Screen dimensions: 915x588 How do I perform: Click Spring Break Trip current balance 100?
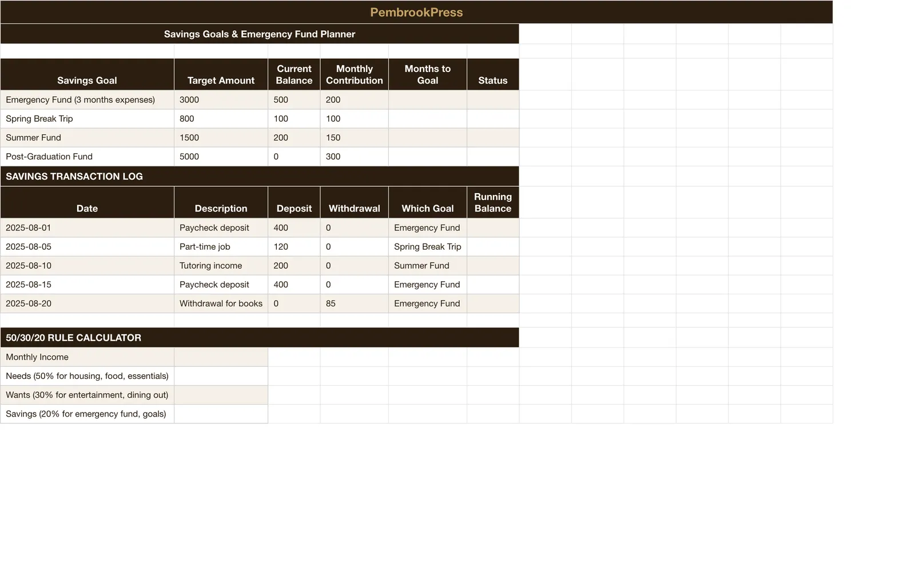pos(294,118)
